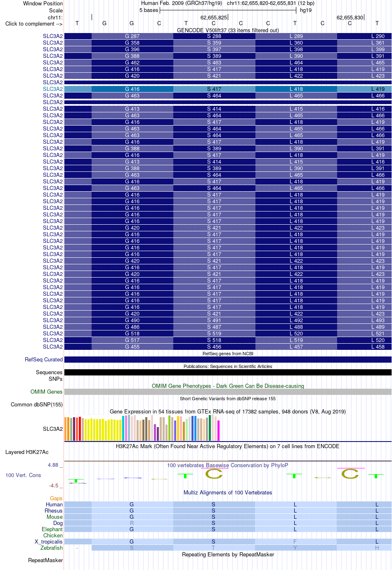Viewport: 392px width, 570px height.
Task: Click OMIM Gene Phenotypes track title
Action: pyautogui.click(x=228, y=386)
